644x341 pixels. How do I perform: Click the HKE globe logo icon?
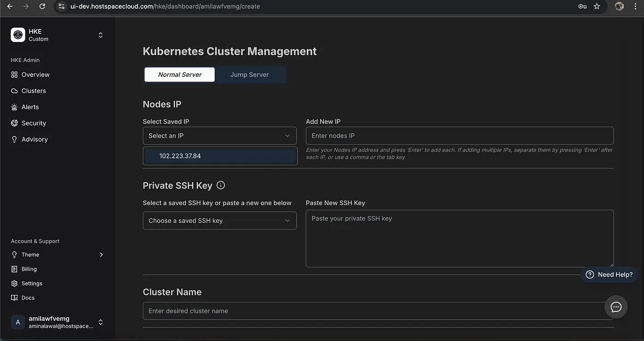(18, 35)
